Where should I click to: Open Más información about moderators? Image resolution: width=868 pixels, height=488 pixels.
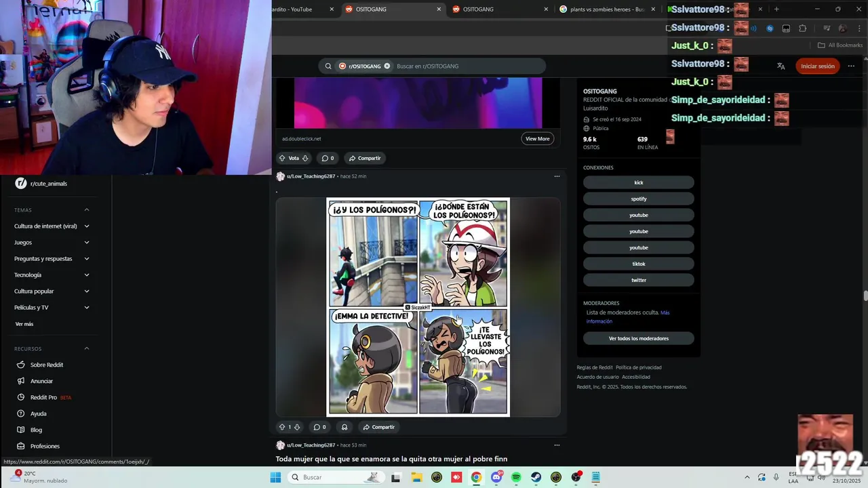628,317
